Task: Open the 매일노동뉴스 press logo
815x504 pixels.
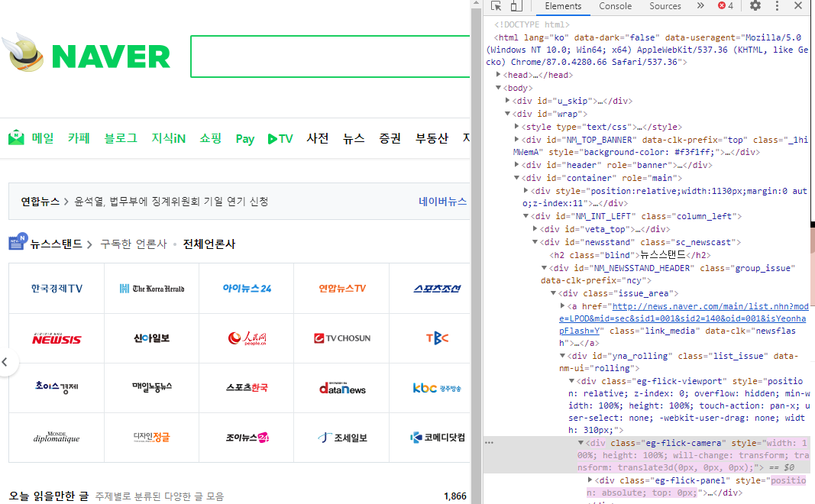Action: pyautogui.click(x=152, y=388)
